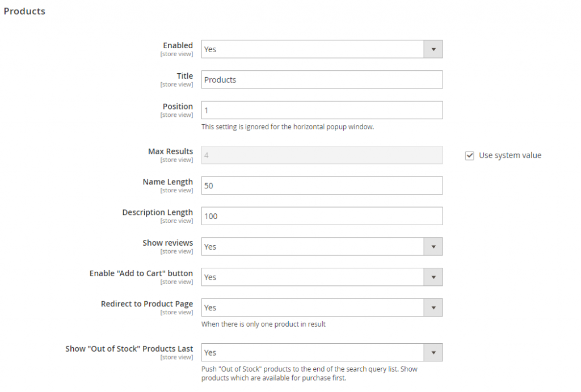Expand Show "Out of Stock" Products Last dropdown
Viewport: 581px width, 392px height.
pos(322,352)
